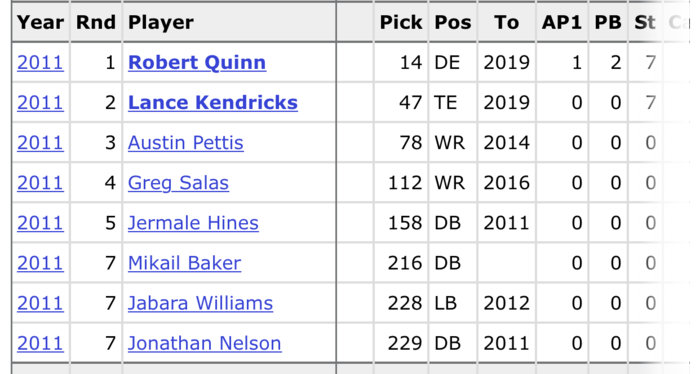Image resolution: width=700 pixels, height=374 pixels.
Task: Select the Jermale Hines link
Action: [193, 223]
